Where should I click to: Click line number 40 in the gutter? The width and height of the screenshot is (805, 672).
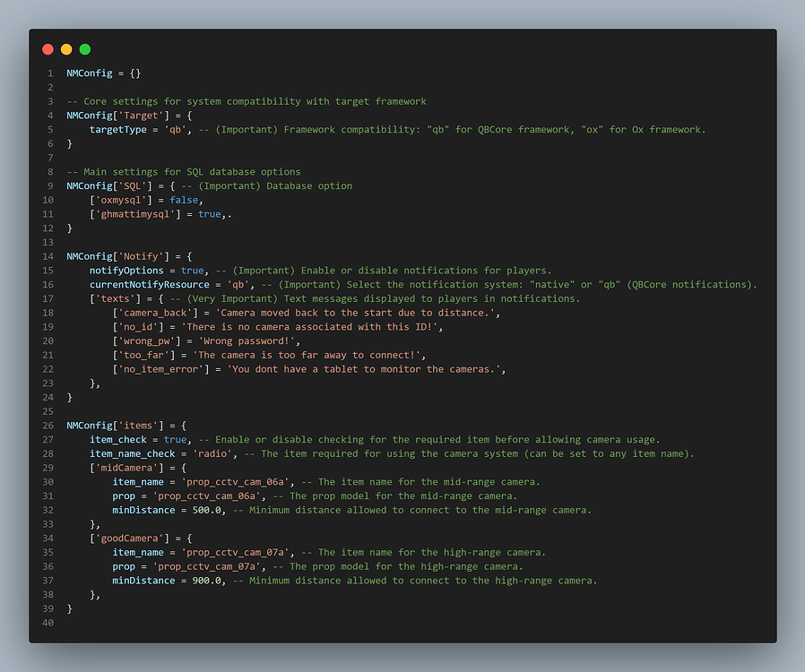[x=48, y=623]
